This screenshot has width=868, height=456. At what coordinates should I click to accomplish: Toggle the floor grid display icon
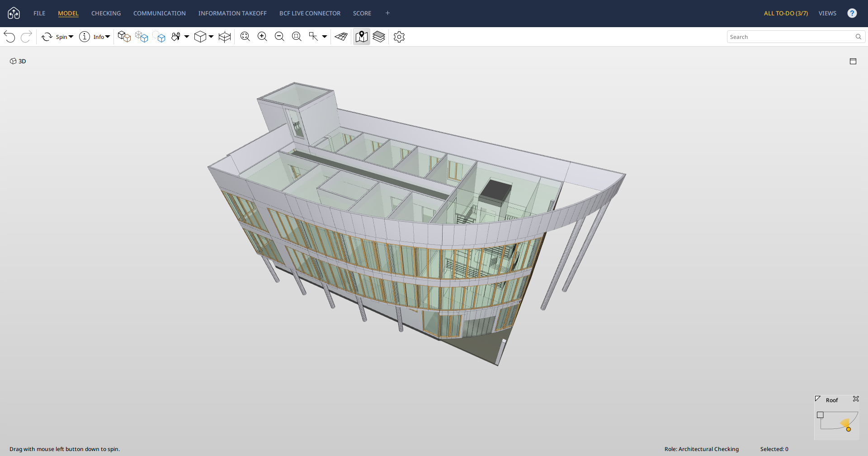tap(341, 37)
